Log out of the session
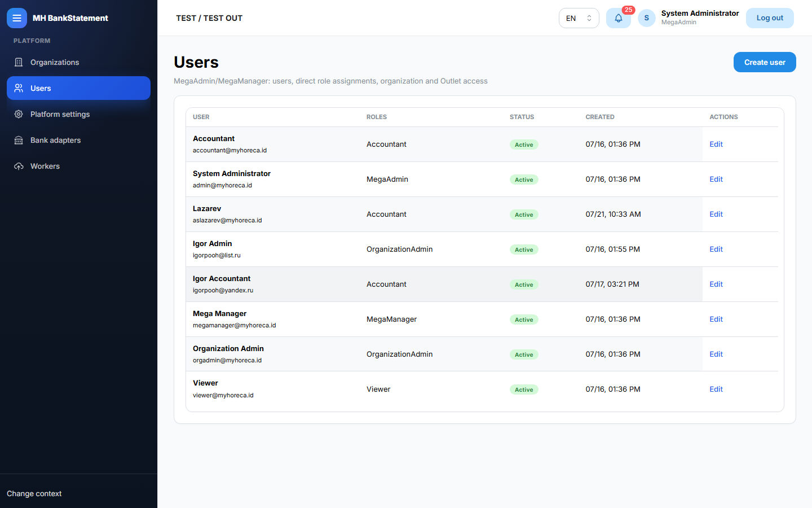Screen dimensions: 812x508 point(770,18)
